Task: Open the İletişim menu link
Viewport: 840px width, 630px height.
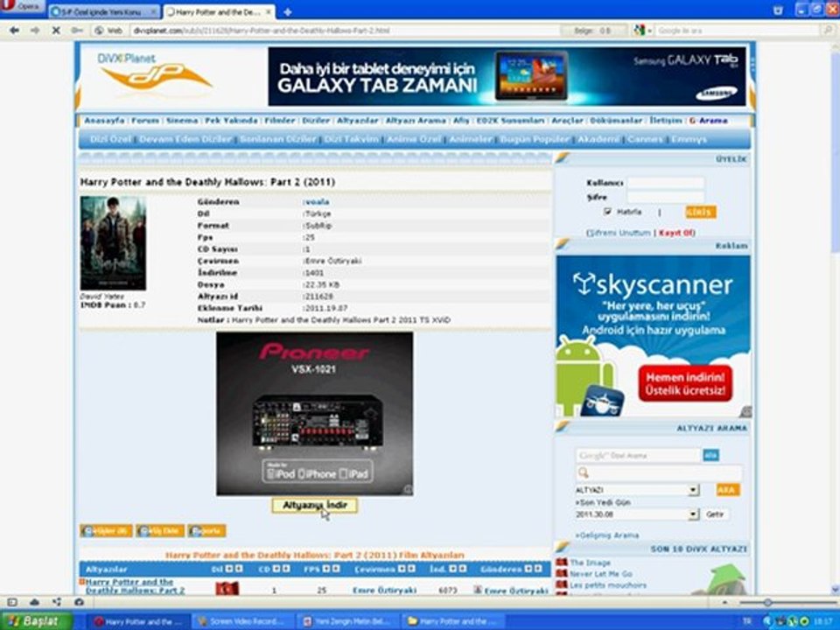Action: [x=665, y=121]
